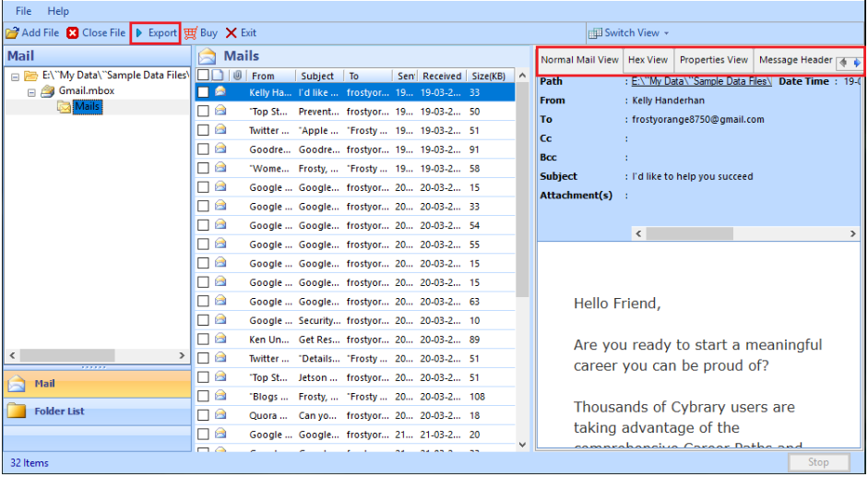
Task: Click the Stop button
Action: pos(819,462)
